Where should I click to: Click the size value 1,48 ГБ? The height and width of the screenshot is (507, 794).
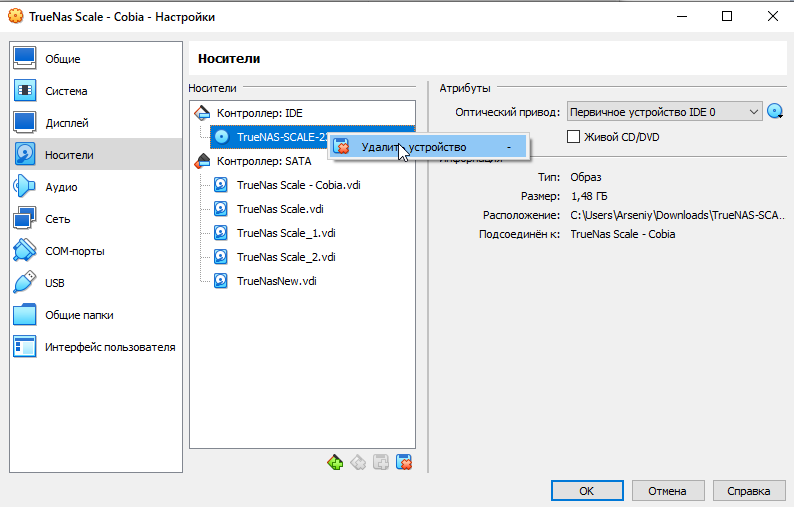tap(589, 196)
